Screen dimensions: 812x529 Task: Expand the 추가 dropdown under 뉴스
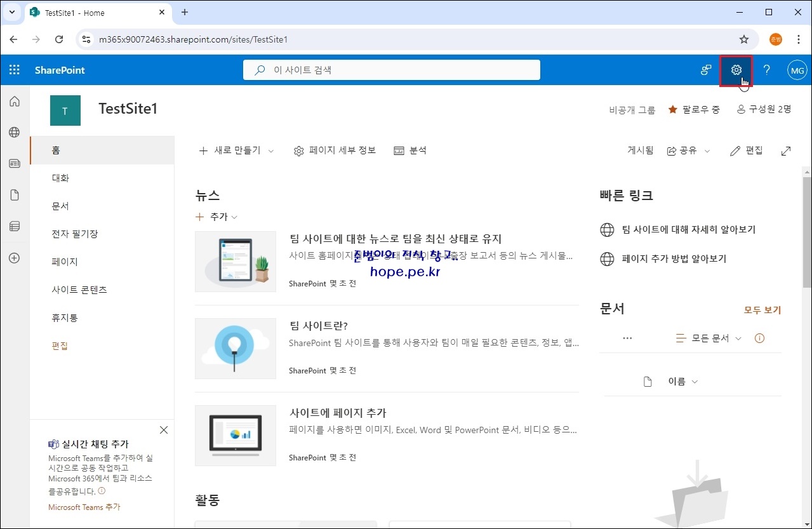(216, 217)
